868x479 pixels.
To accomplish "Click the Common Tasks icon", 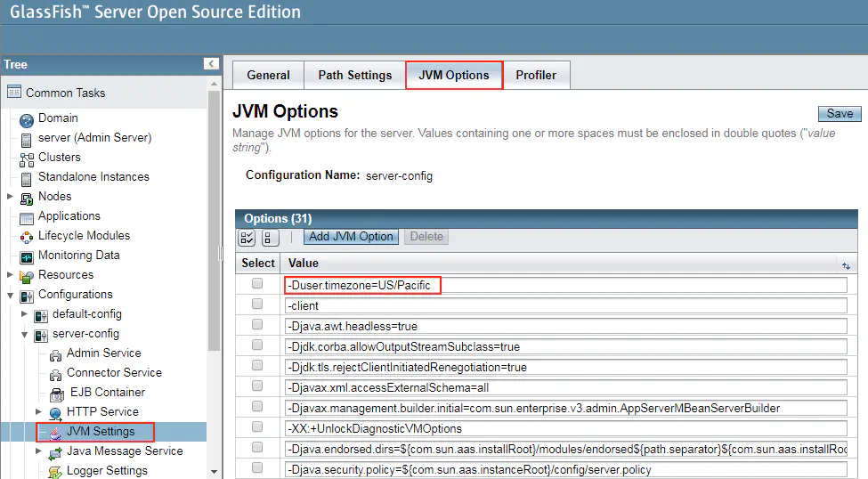I will coord(14,92).
